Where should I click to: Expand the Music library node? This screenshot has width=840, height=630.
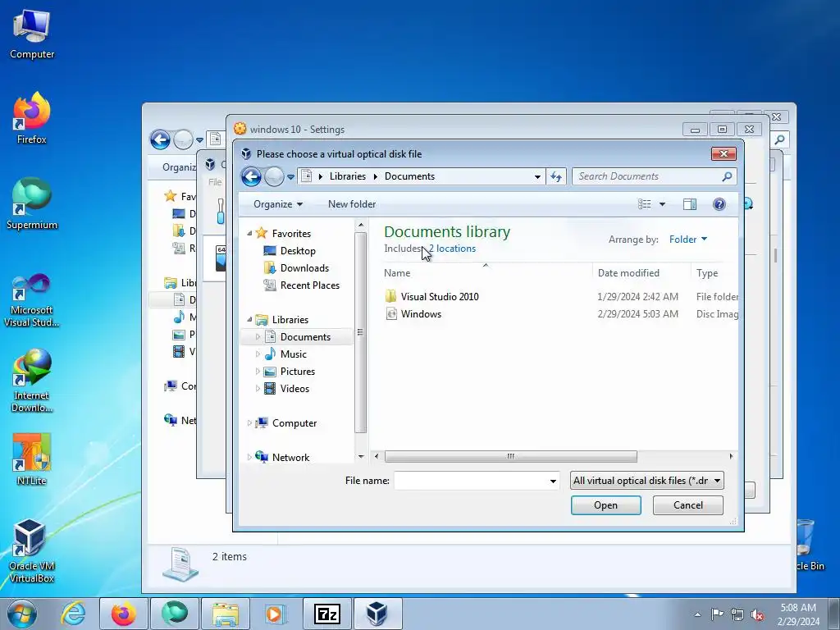click(258, 354)
